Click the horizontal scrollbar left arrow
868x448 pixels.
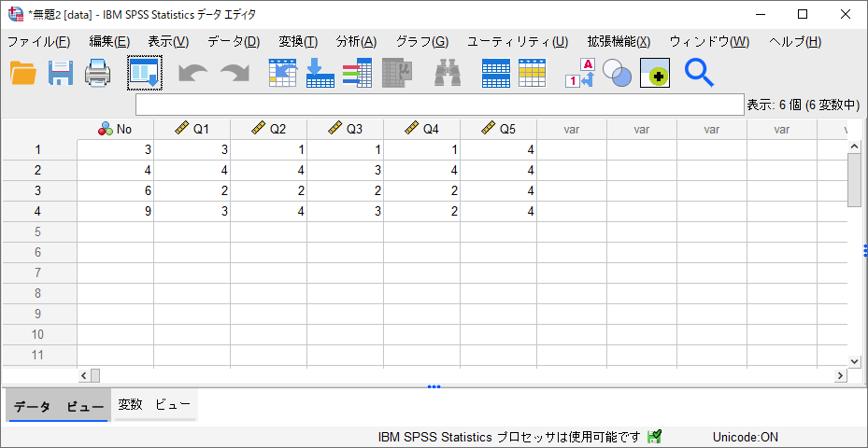click(x=84, y=376)
